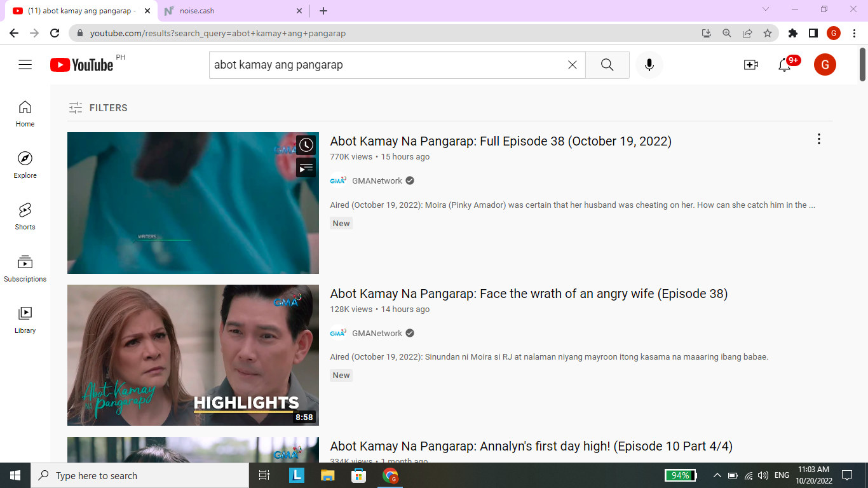868x488 pixels.
Task: Open the Annalyn's first day high video title
Action: coord(531,446)
